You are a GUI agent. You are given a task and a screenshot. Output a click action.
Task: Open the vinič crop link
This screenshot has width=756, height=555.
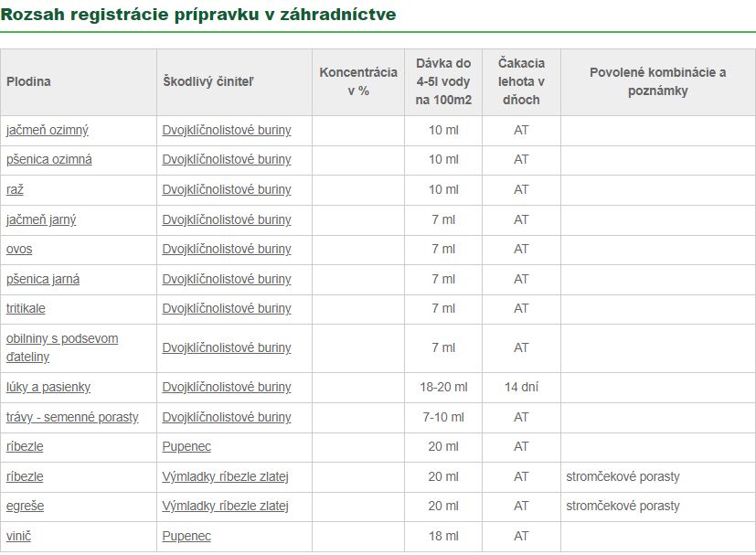pos(18,536)
